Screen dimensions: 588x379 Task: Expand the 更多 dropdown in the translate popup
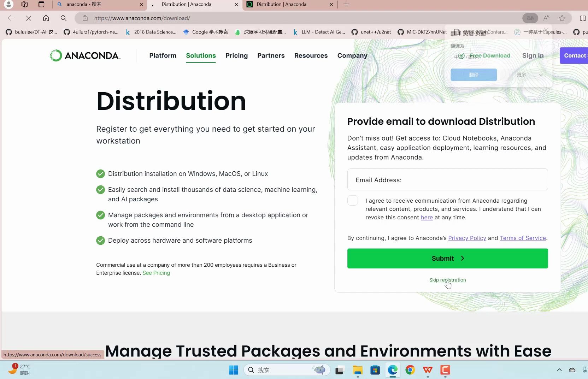(529, 75)
